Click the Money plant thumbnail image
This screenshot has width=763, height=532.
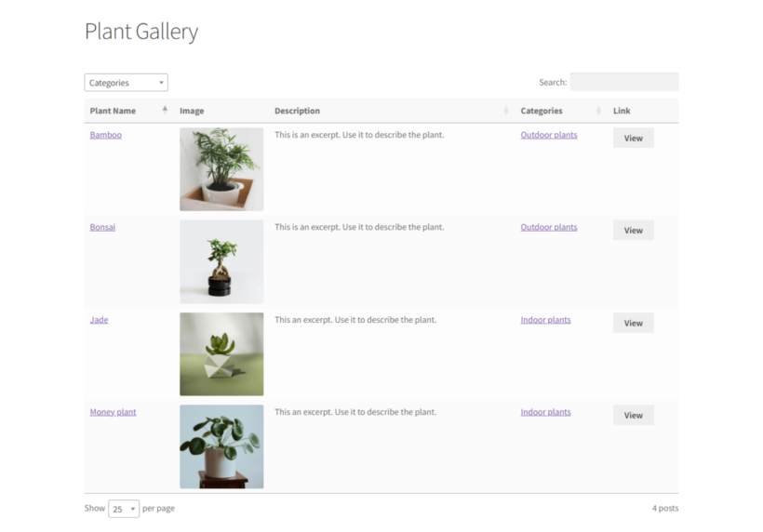point(221,446)
